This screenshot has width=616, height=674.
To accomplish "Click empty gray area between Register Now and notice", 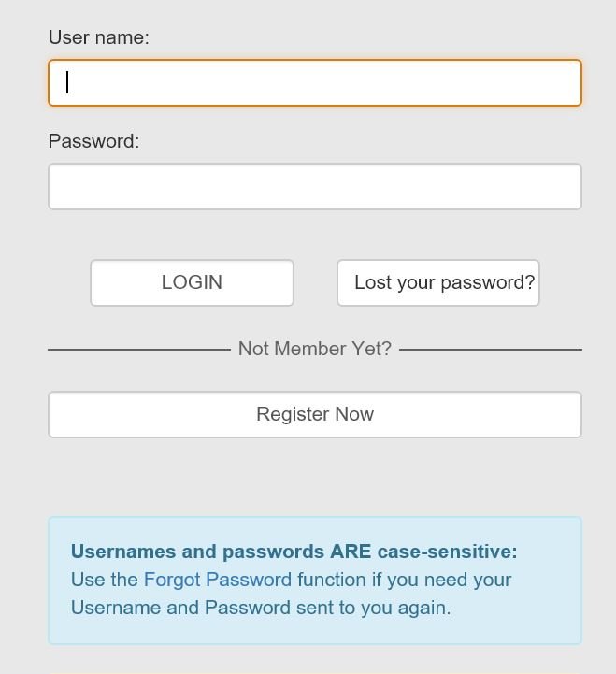I will (315, 477).
